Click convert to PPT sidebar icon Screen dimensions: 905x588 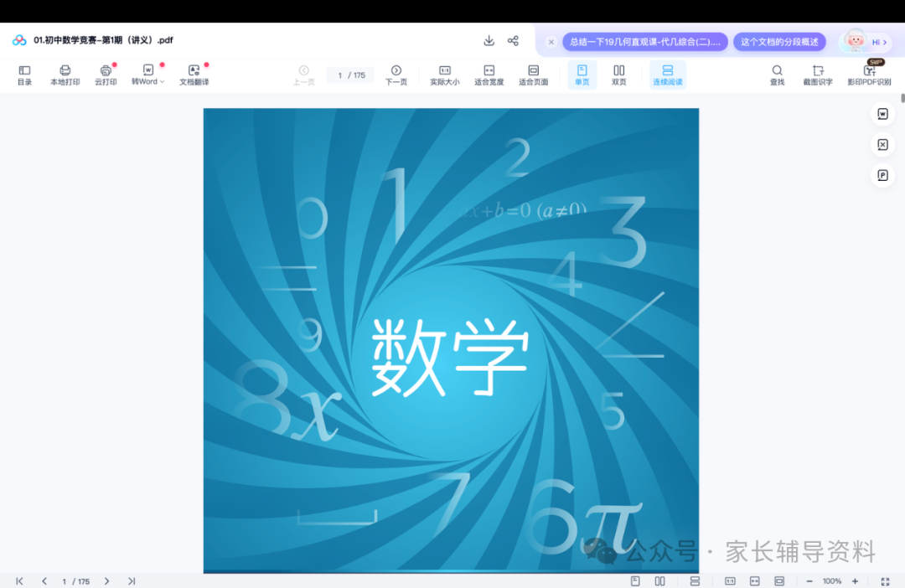[x=882, y=175]
